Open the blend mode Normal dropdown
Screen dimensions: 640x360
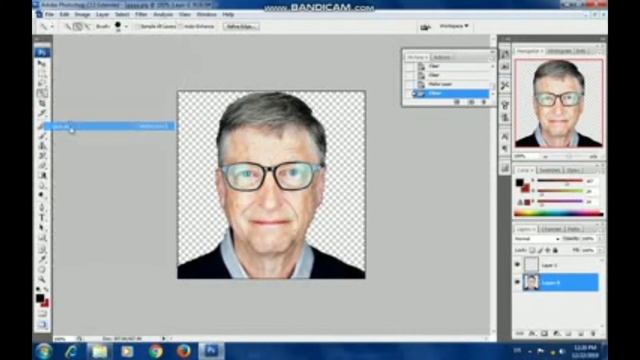[x=537, y=238]
